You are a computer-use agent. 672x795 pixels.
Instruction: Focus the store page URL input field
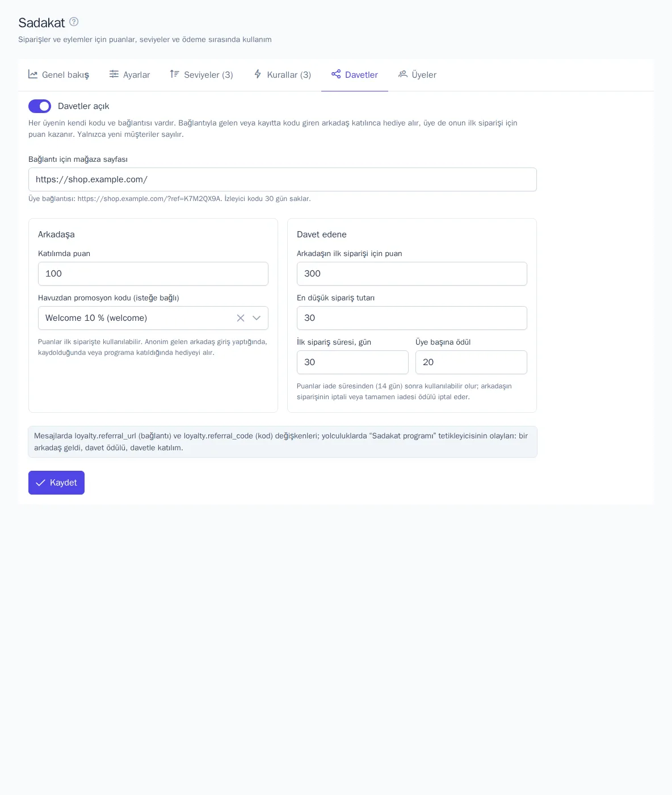283,179
